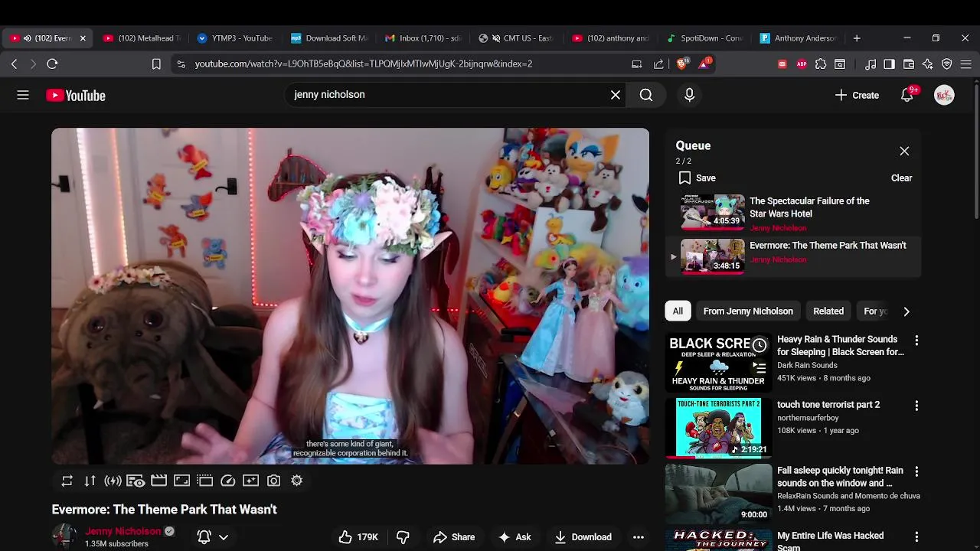Switch to the SpotiDown tab
This screenshot has height=551, width=980.
pyautogui.click(x=704, y=38)
